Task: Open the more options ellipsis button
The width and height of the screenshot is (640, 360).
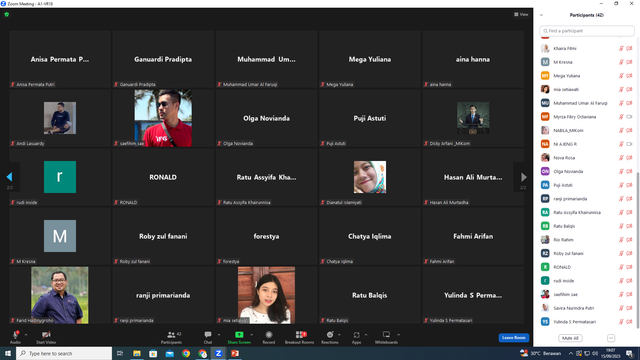Action: pos(611,338)
